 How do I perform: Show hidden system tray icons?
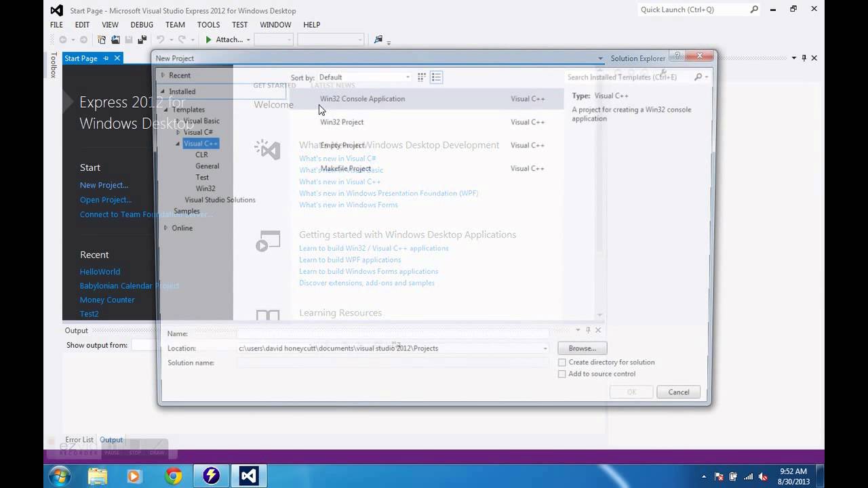[x=704, y=476]
